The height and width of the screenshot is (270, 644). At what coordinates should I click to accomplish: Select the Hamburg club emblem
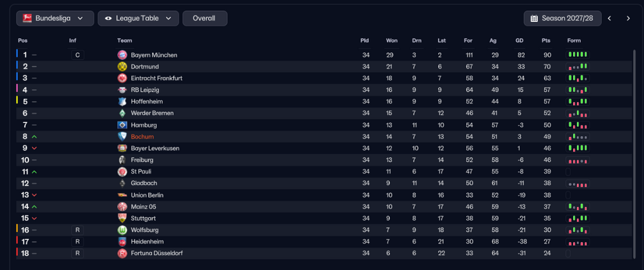click(122, 125)
